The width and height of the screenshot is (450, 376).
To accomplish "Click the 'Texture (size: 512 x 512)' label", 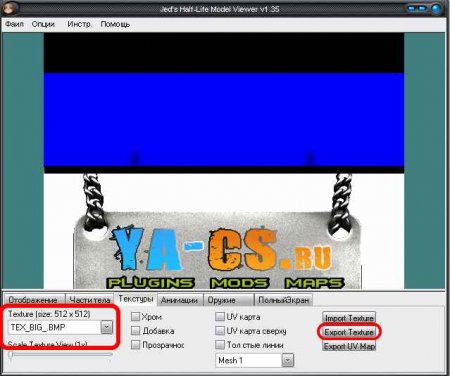I will [49, 314].
